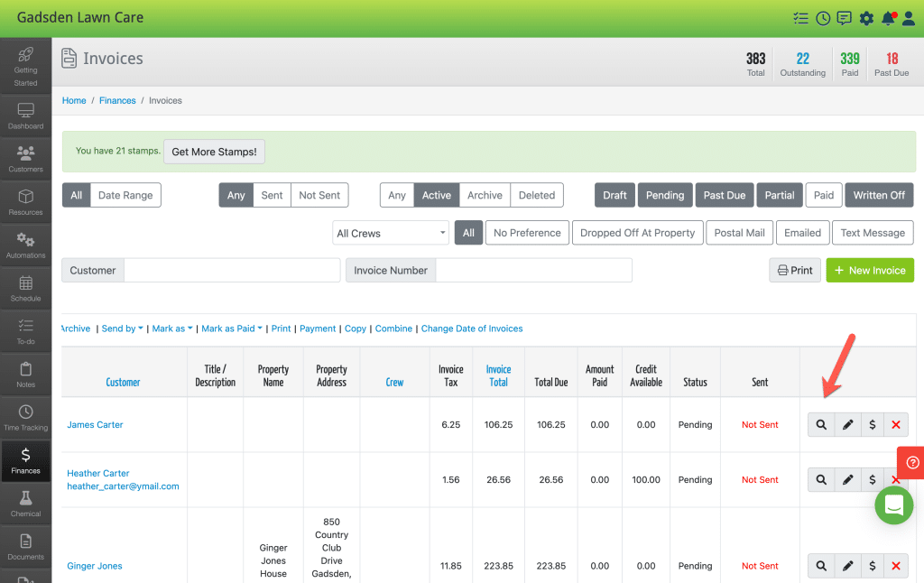
Task: Toggle the Partial status filter
Action: point(780,195)
